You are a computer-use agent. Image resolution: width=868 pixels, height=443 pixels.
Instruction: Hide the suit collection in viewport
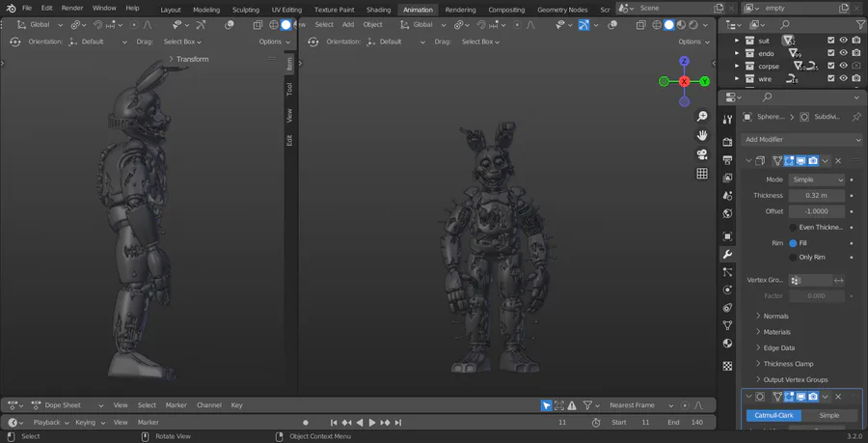coord(843,41)
